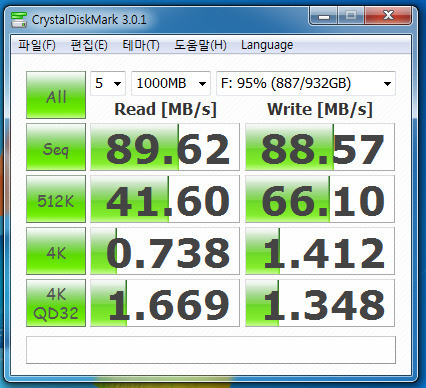The image size is (426, 388).
Task: Close the CrystalDiskMark window
Action: tap(388, 16)
